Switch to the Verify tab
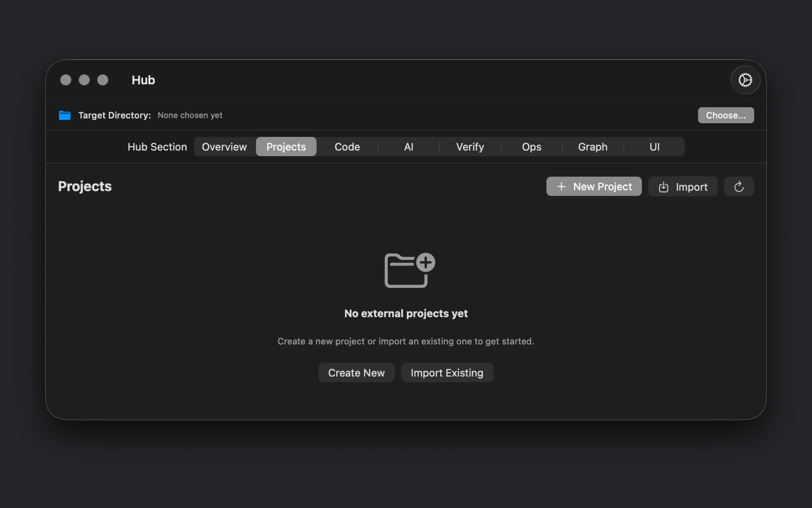812x508 pixels. click(470, 147)
